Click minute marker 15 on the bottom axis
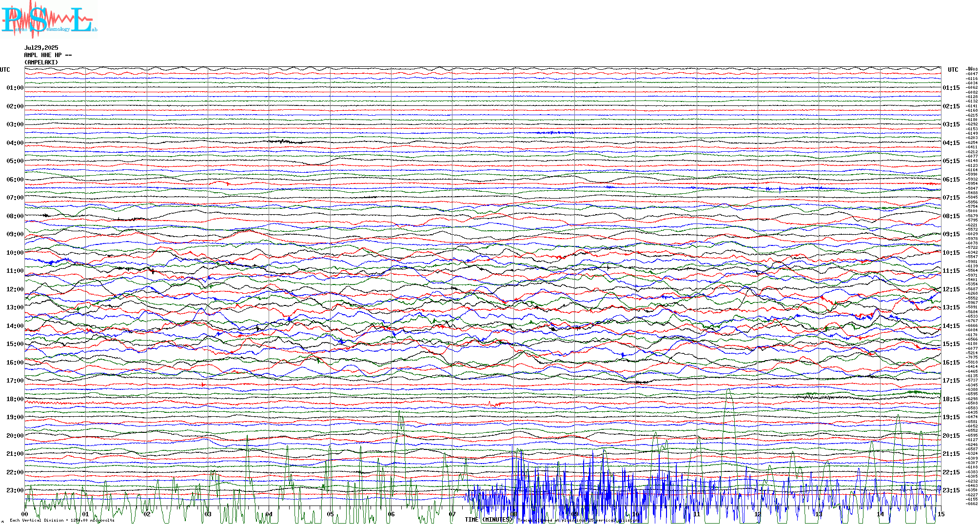Viewport: 980px width, 527px height. tap(941, 514)
